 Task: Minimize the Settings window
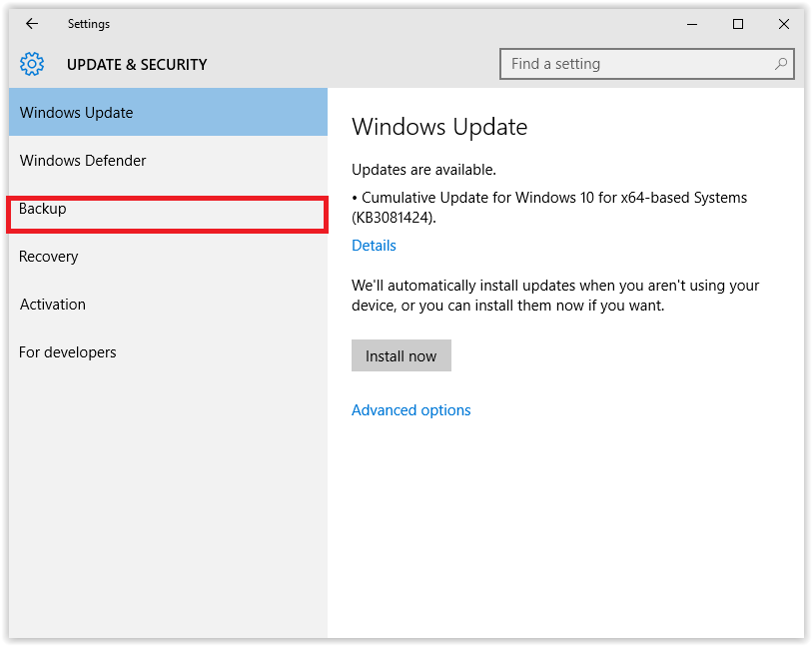[x=692, y=24]
